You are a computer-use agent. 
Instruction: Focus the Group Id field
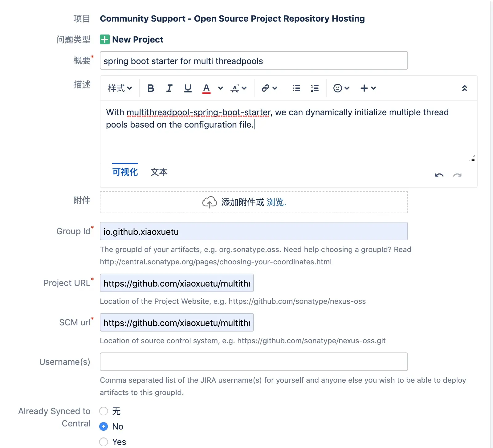[254, 231]
